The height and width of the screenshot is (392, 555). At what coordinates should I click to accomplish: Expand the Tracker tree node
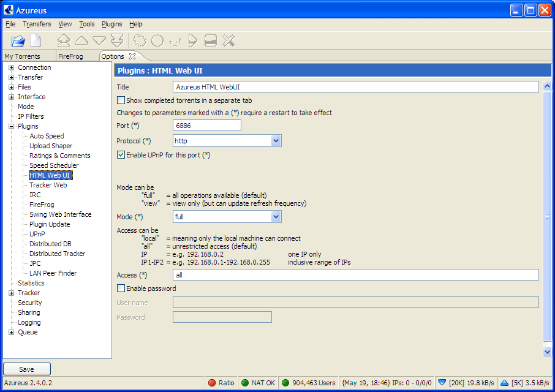pos(11,293)
